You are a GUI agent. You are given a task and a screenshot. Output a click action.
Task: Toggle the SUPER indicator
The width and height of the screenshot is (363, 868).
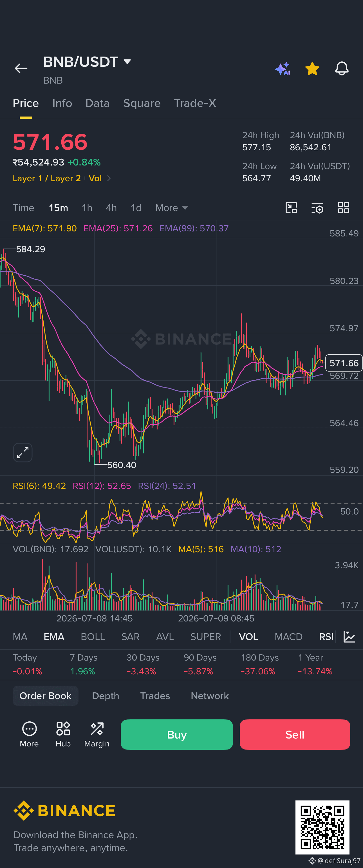[x=205, y=637]
